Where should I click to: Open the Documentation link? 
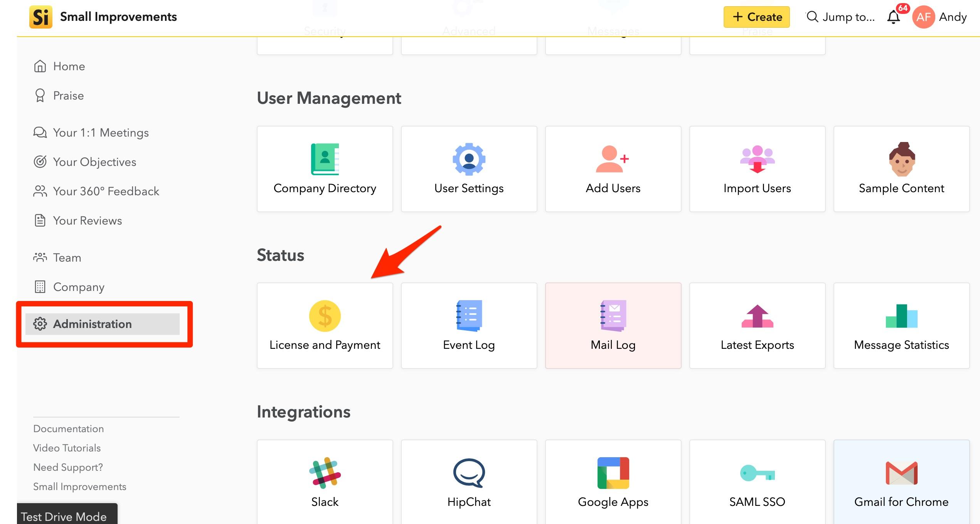69,429
